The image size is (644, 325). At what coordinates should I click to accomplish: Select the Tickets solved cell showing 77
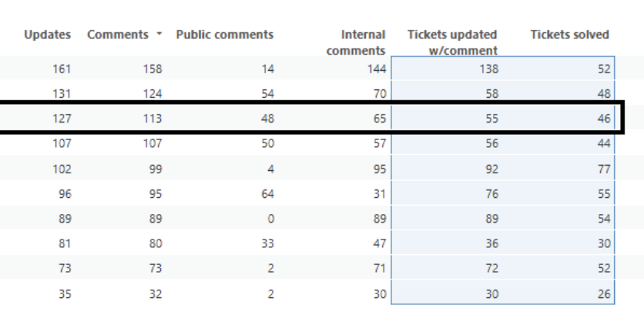[x=603, y=169]
